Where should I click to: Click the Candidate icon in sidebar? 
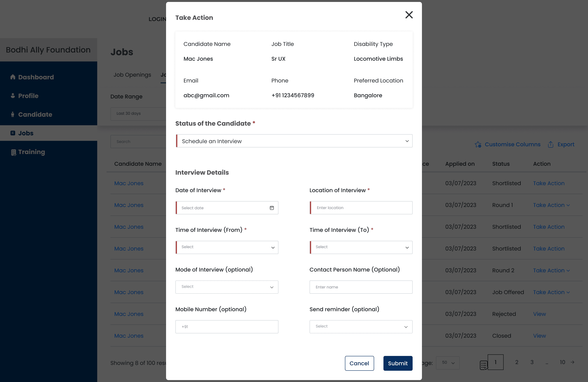13,114
